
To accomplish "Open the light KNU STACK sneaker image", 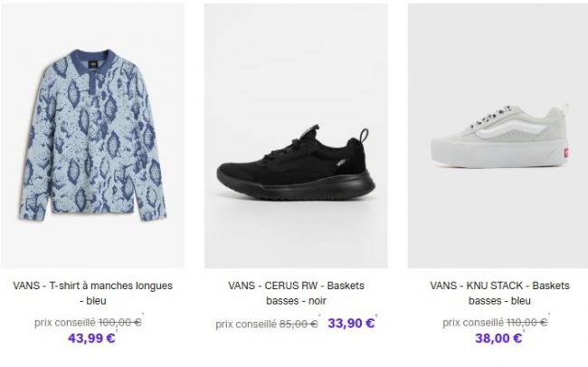I will (498, 136).
